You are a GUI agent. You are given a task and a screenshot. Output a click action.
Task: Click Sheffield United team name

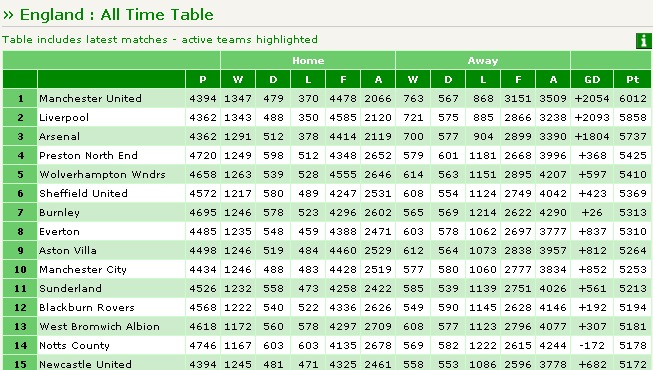(x=83, y=193)
